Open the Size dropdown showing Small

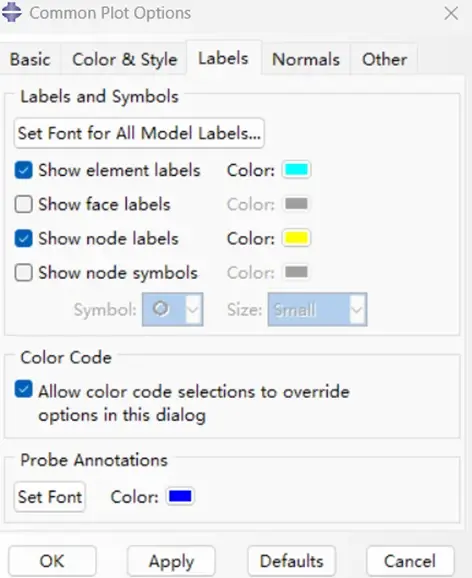317,309
